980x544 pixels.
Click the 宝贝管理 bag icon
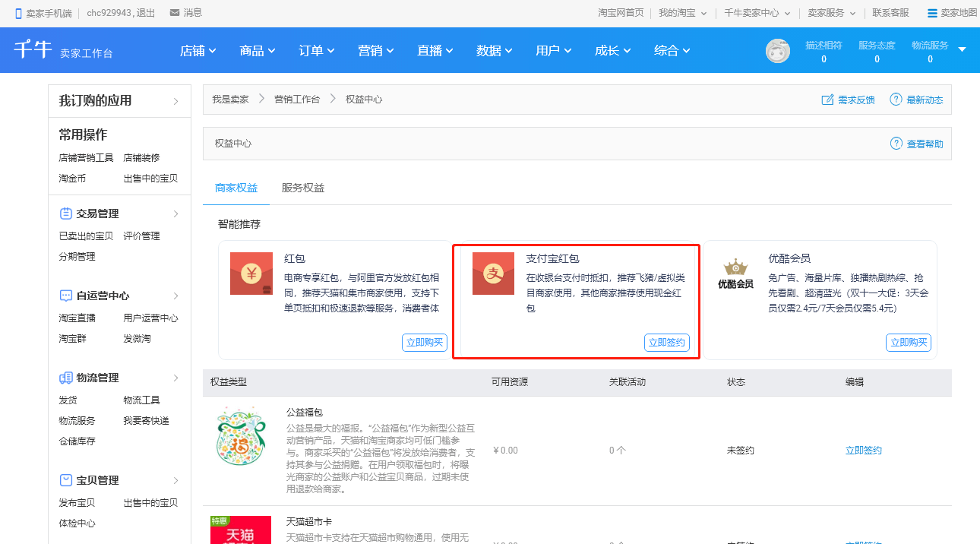pos(66,480)
